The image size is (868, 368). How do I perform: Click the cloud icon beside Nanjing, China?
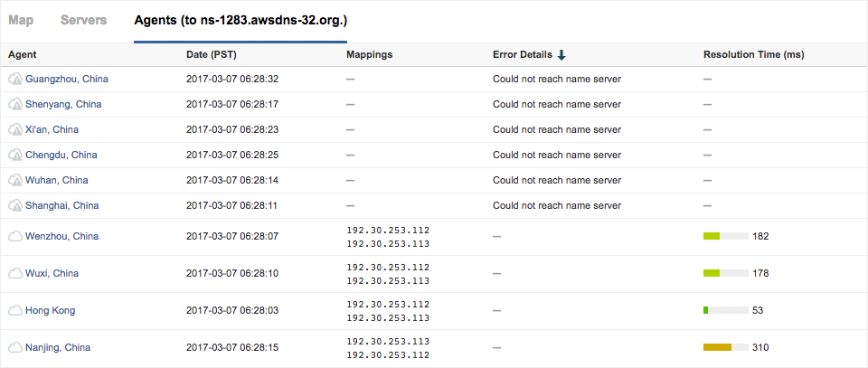click(14, 348)
